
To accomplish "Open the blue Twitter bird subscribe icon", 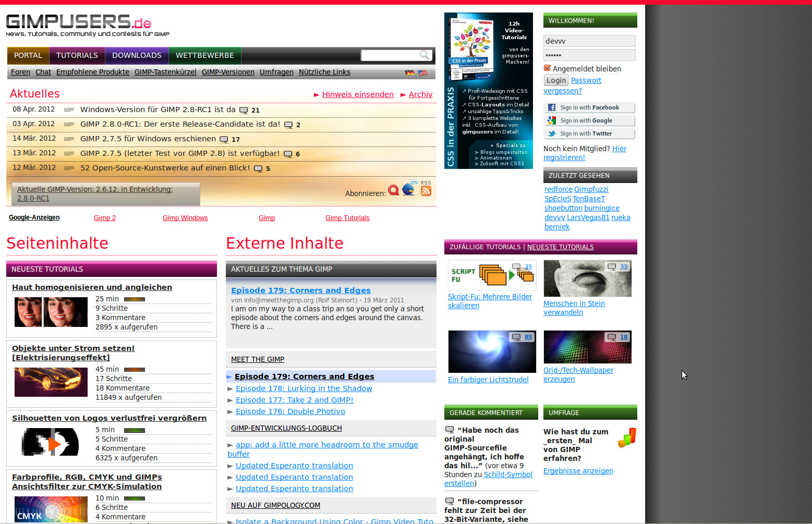I will [x=409, y=189].
